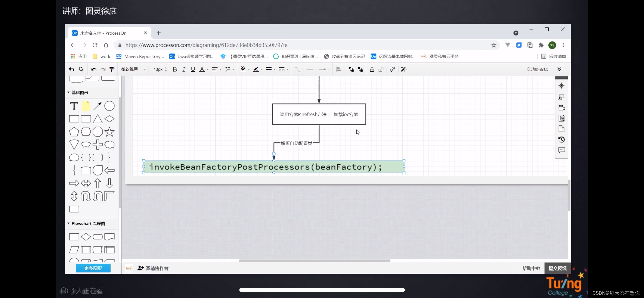Select the triangle shape
Screen dimensions: 644x298
coord(98,119)
